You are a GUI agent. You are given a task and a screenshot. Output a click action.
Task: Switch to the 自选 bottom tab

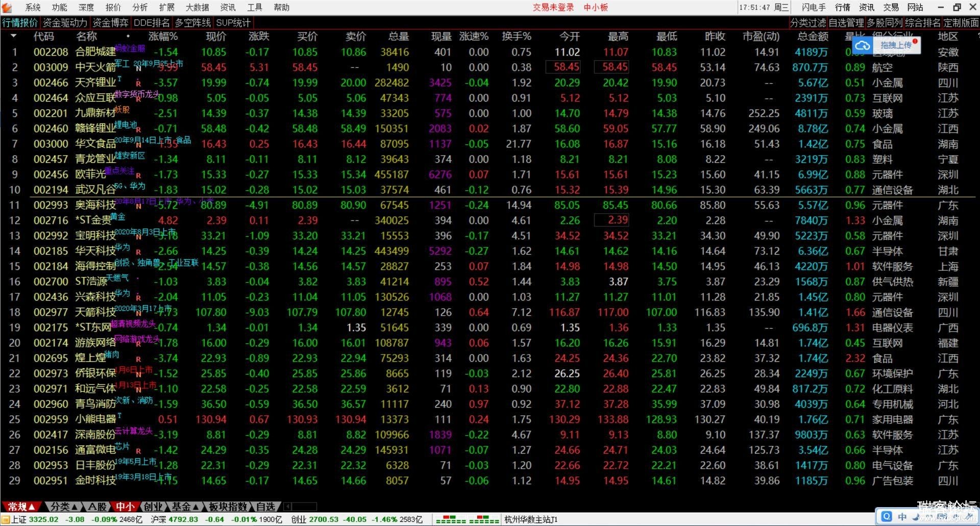pyautogui.click(x=265, y=507)
